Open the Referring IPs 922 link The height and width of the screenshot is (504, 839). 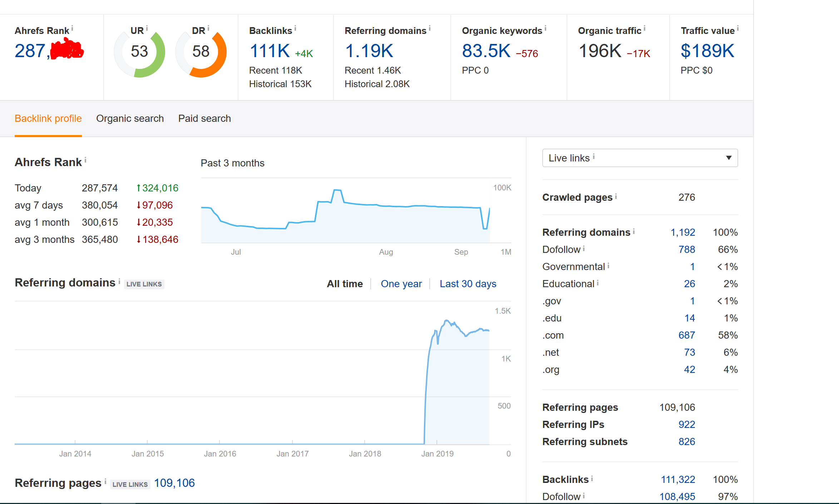pos(687,425)
